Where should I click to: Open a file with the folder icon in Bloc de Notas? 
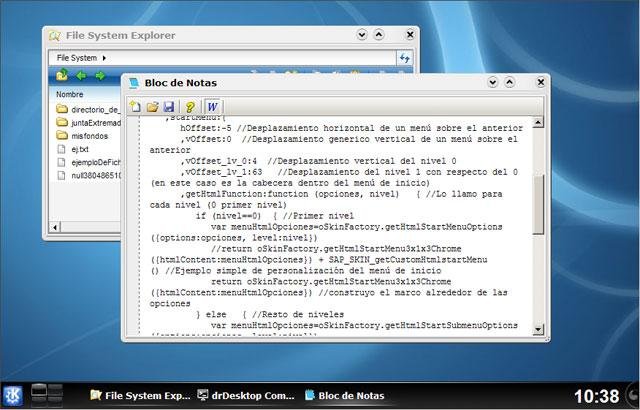tap(153, 107)
